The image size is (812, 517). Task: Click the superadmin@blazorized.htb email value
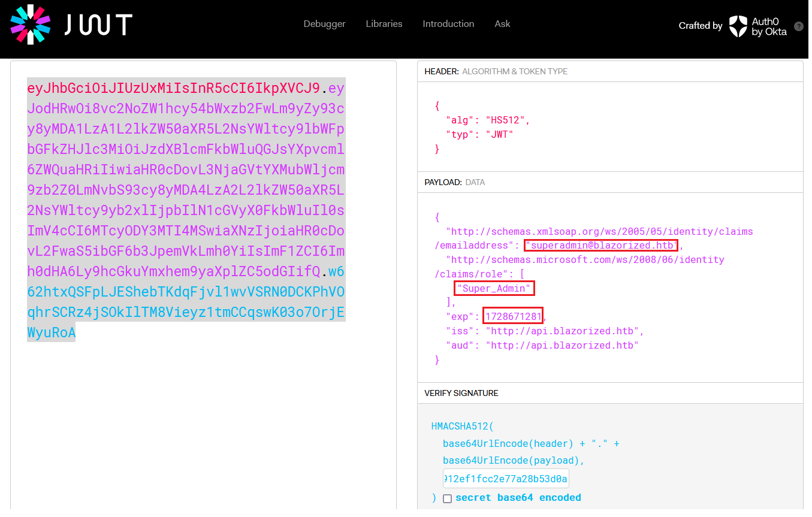click(x=601, y=246)
